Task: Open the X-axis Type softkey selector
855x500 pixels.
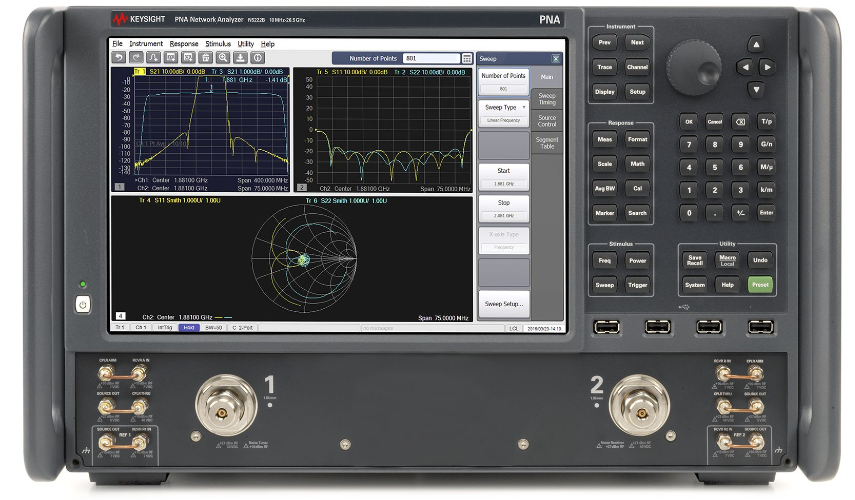Action: 504,240
